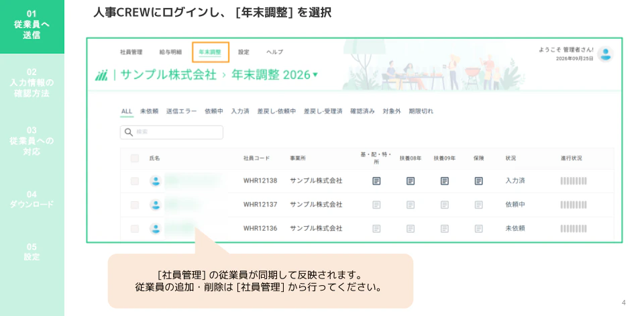Expand the 年末調整 2026 year dropdown
This screenshot has height=316, width=644.
click(275, 74)
